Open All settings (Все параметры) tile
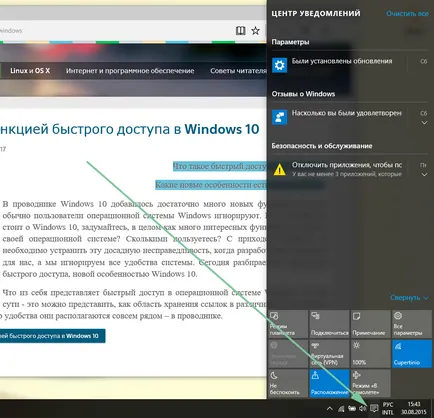Viewport: 434px width, 418px height. (412, 324)
